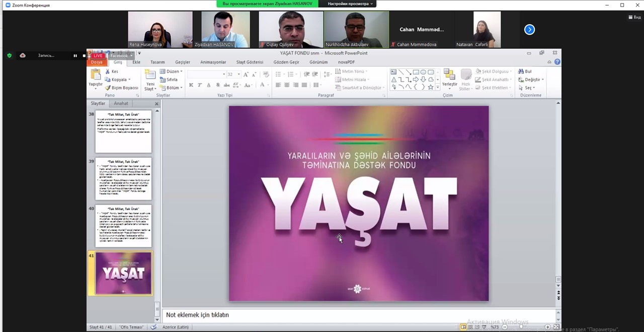Image resolution: width=644 pixels, height=332 pixels.
Task: Select the right arrow shape
Action: pyautogui.click(x=416, y=80)
